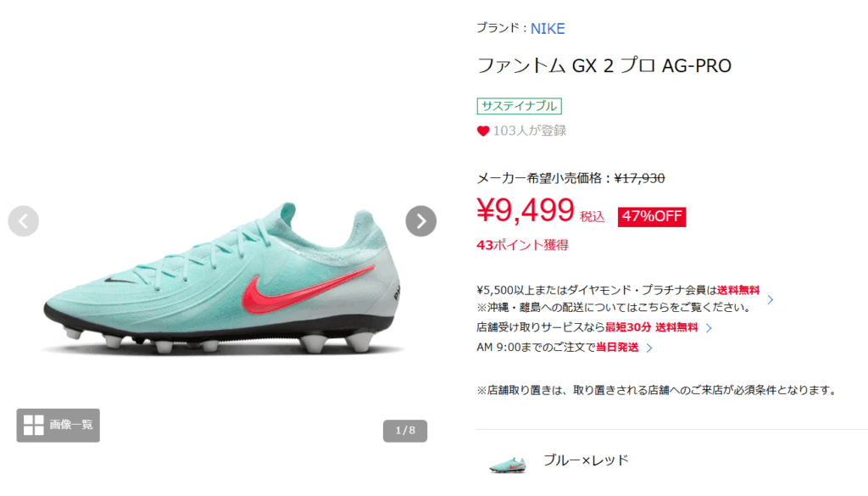Screen dimensions: 868x496
Task: Click the ブルー×レッド color name label
Action: pos(586,460)
